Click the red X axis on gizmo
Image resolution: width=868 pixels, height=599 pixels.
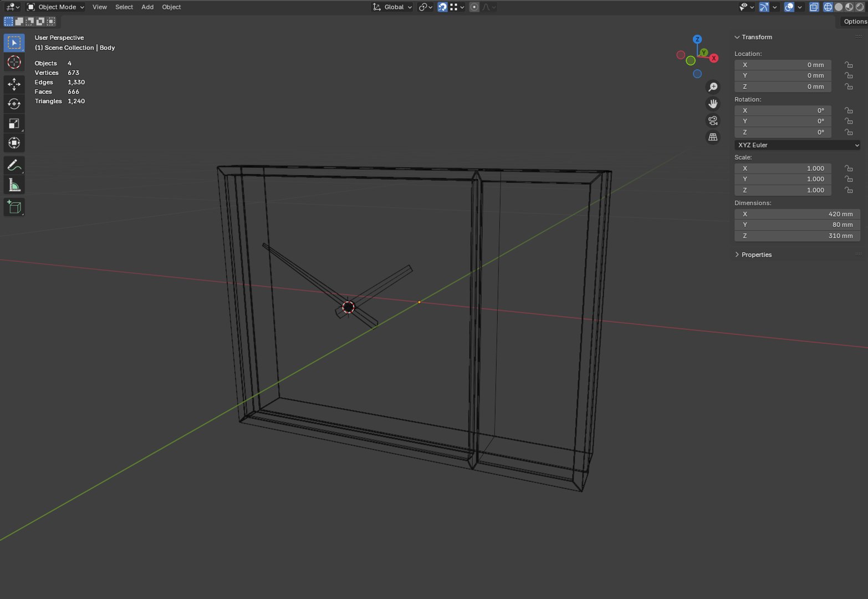click(x=714, y=58)
